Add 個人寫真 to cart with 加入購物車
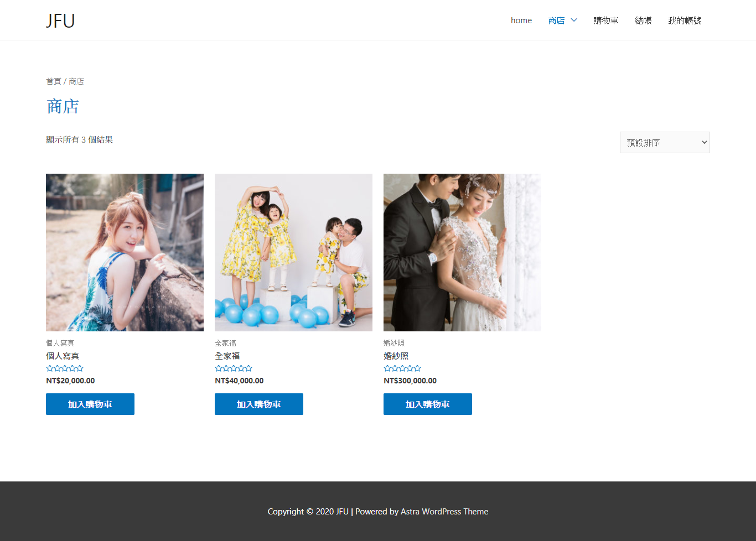Image resolution: width=756 pixels, height=541 pixels. (90, 404)
